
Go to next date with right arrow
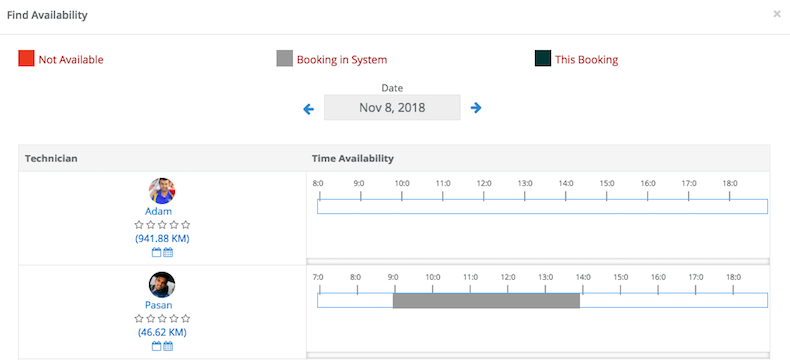476,108
